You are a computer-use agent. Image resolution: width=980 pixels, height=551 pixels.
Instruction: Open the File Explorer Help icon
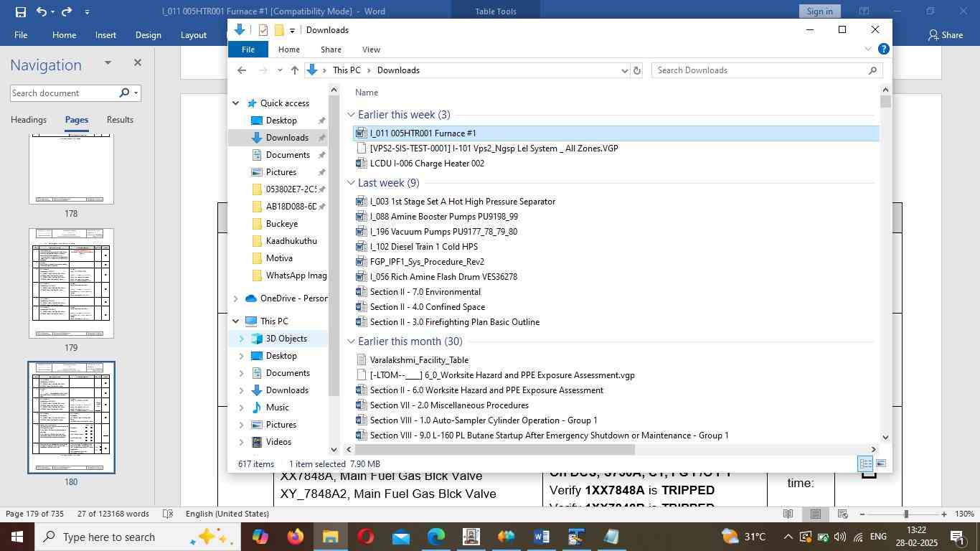pyautogui.click(x=884, y=50)
